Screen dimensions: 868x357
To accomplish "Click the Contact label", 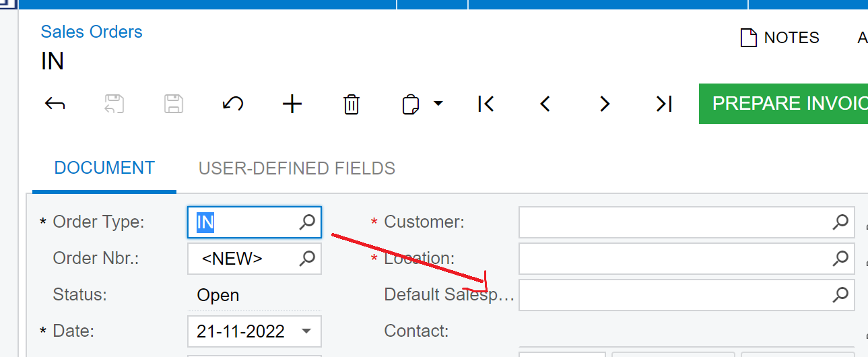I will (416, 331).
